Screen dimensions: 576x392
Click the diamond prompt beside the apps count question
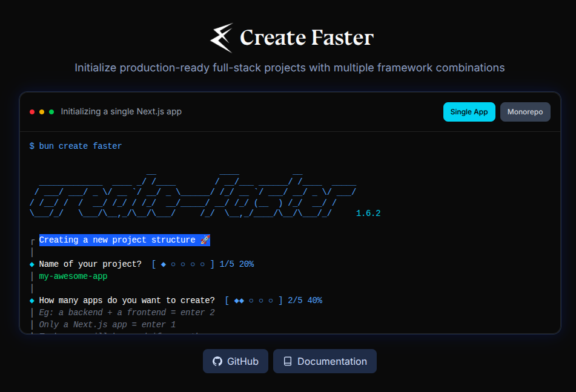[31, 300]
